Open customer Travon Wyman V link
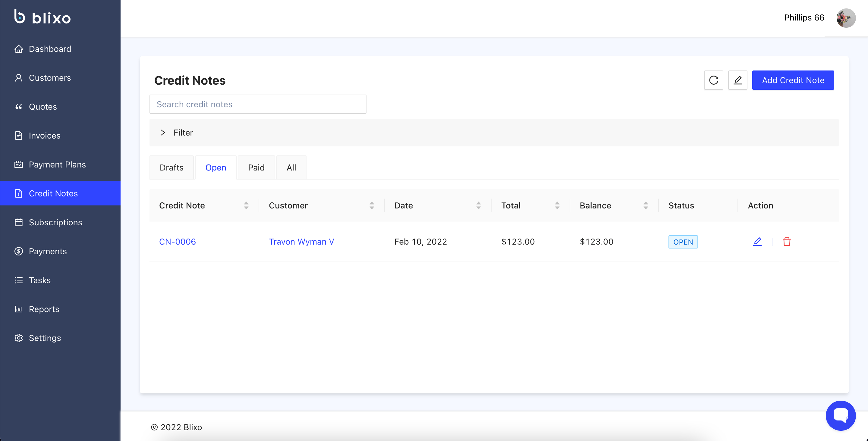868x441 pixels. (301, 242)
